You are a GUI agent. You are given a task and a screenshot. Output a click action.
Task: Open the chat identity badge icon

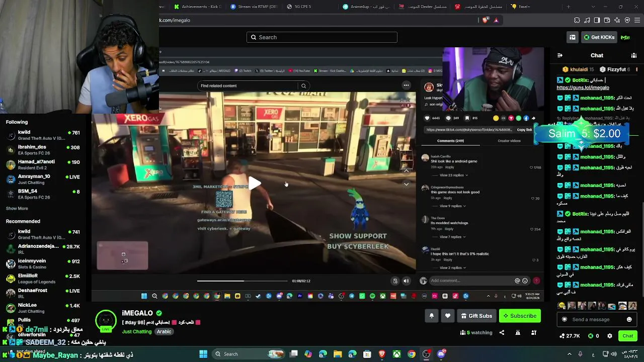point(565,319)
